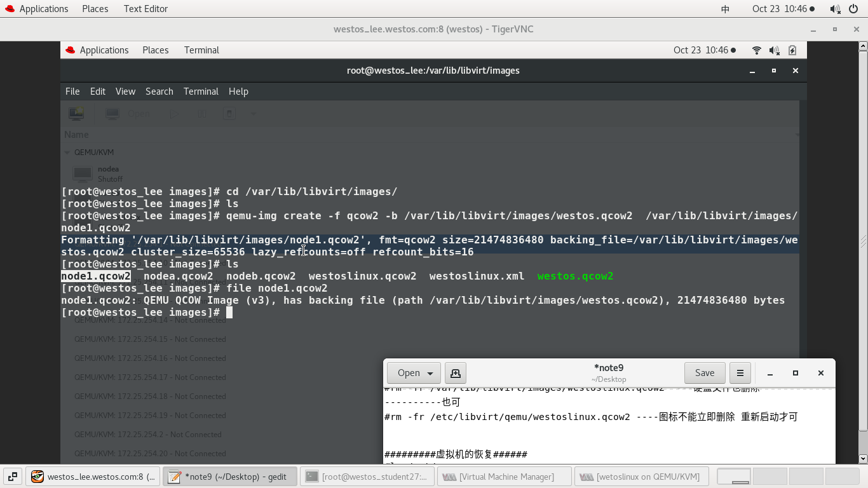
Task: Create a new document in gedit
Action: (x=456, y=373)
